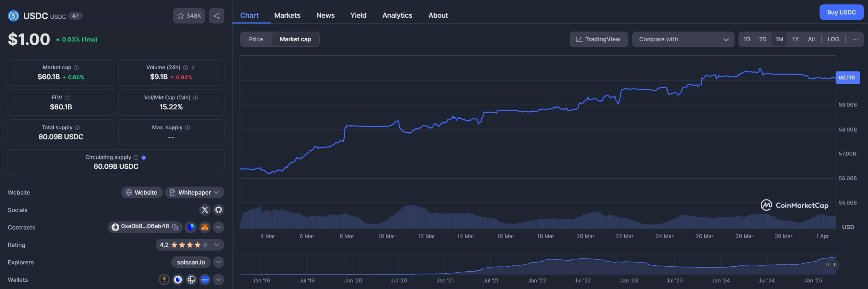
Task: Click the 60.11B current value label
Action: (847, 78)
